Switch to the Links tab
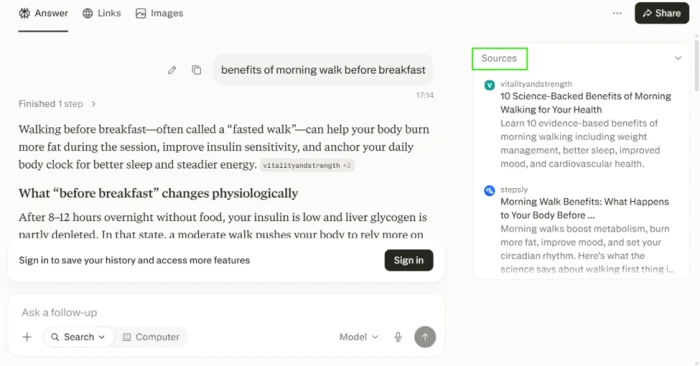Viewport: 700px width, 366px height. click(x=102, y=13)
